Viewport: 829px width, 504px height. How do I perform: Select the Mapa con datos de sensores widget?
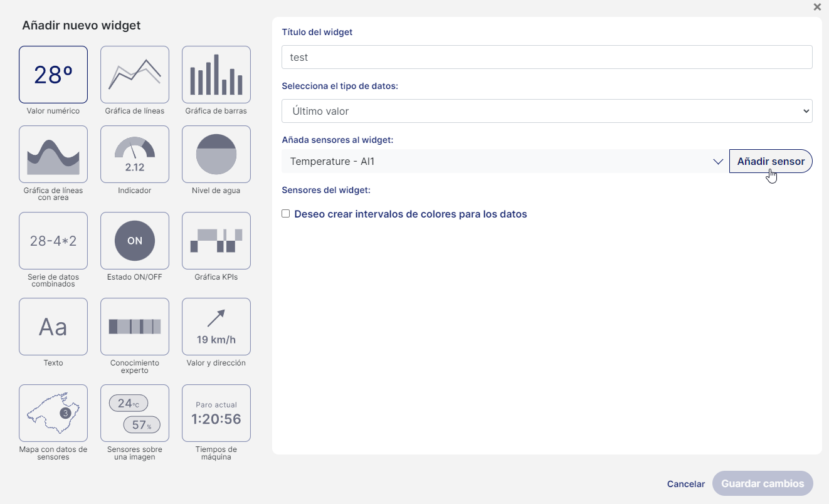pos(53,413)
